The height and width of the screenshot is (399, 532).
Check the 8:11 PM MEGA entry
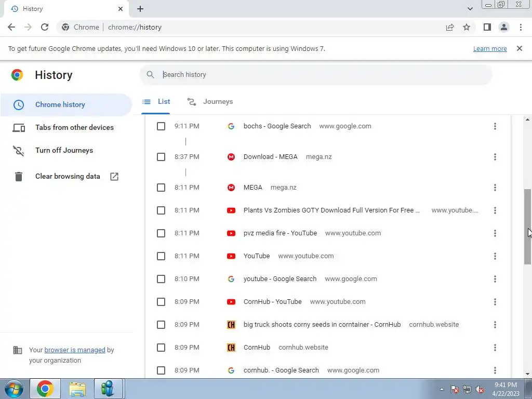point(161,188)
